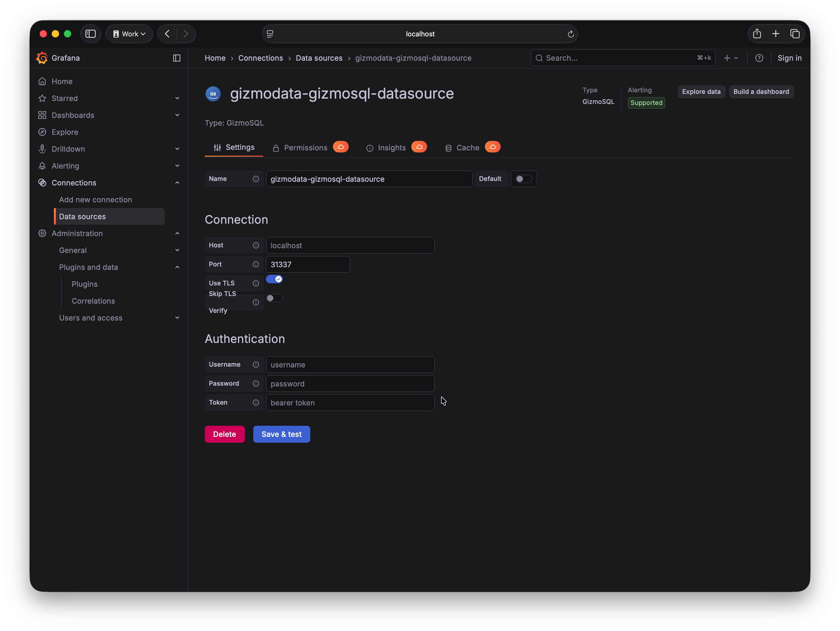840x631 pixels.
Task: Click the GizmoSQL datasource logo
Action: click(x=213, y=94)
